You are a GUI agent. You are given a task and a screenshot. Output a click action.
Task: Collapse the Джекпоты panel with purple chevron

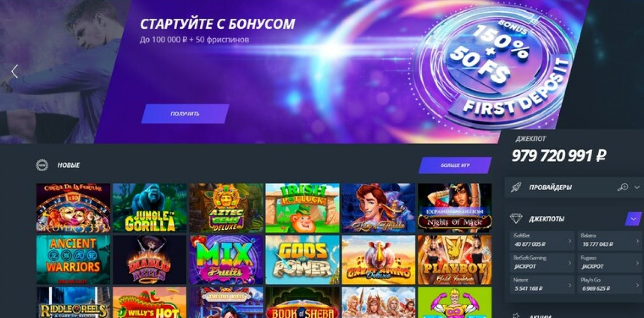point(633,219)
